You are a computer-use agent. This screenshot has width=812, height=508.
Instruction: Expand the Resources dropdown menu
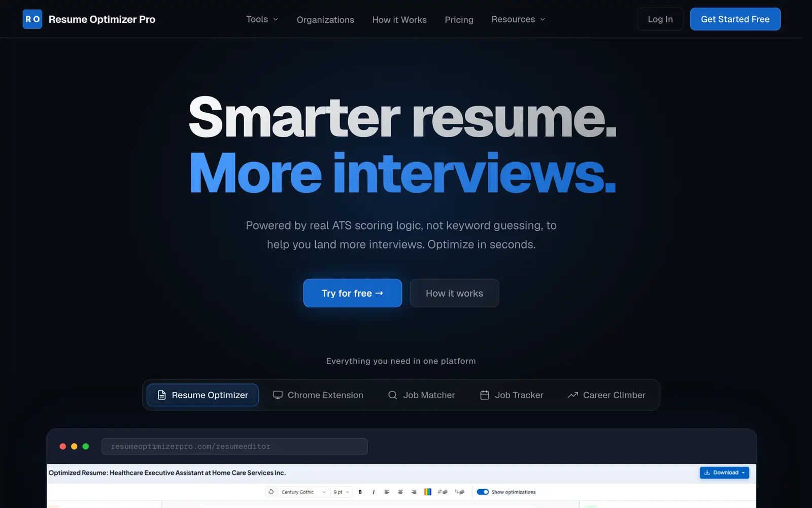(518, 19)
